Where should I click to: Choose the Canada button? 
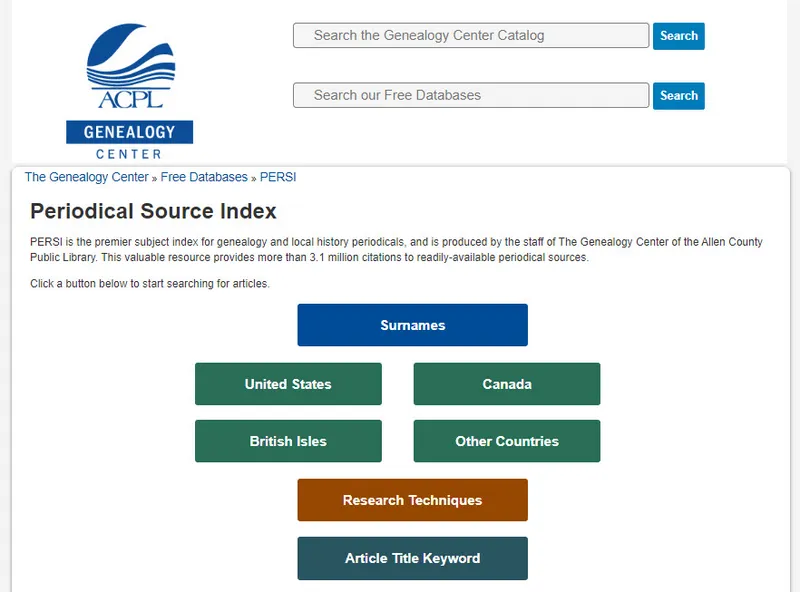[x=507, y=384]
